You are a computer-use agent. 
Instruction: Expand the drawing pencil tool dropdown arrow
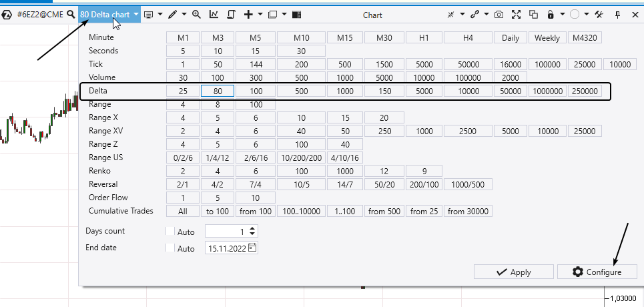(183, 14)
